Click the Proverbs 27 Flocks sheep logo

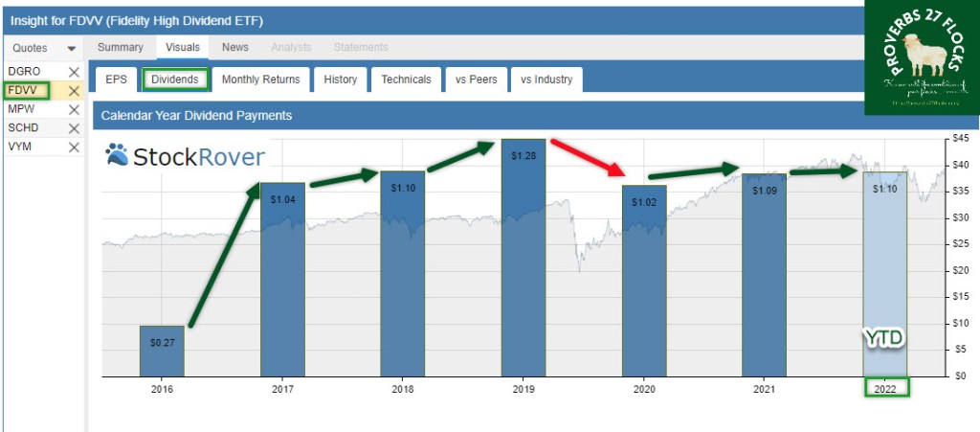pos(921,57)
